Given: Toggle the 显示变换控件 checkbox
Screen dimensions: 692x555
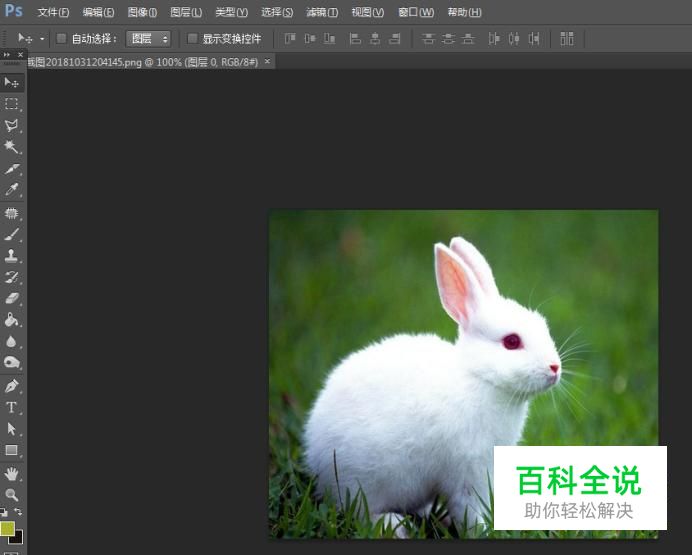Looking at the screenshot, I should pos(193,39).
